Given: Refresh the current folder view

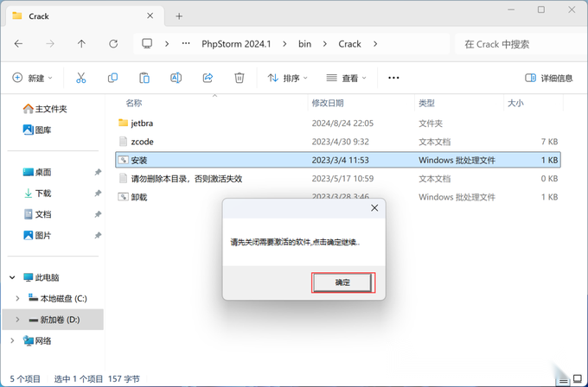Looking at the screenshot, I should pos(113,44).
